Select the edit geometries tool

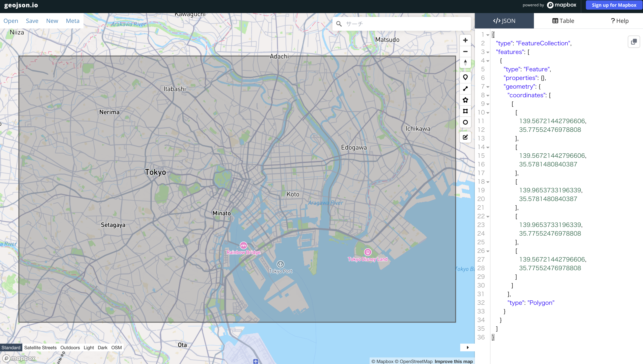point(465,137)
